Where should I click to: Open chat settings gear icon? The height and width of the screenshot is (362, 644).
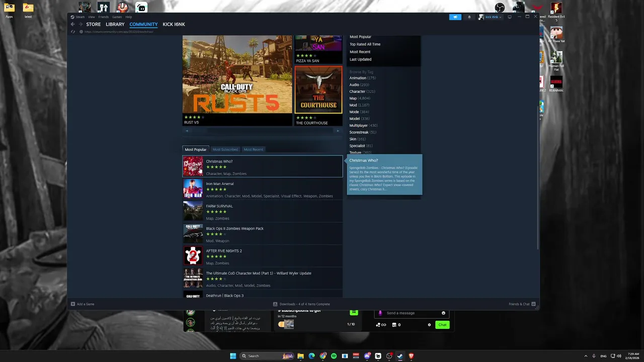(429, 325)
